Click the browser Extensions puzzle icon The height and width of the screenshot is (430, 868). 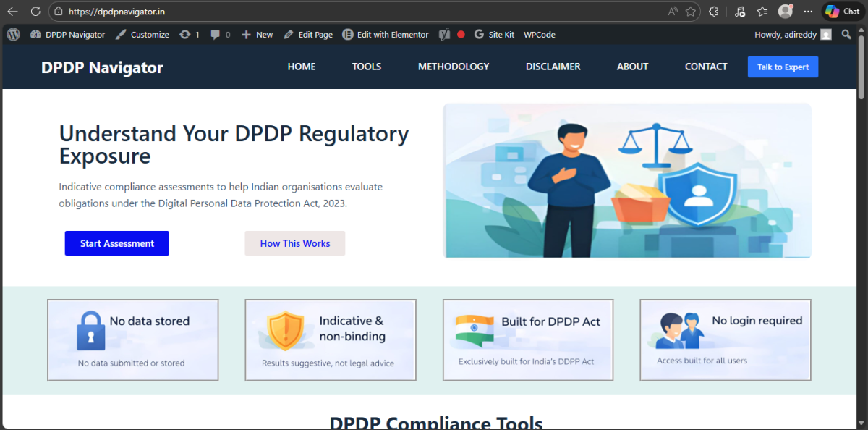pos(714,12)
